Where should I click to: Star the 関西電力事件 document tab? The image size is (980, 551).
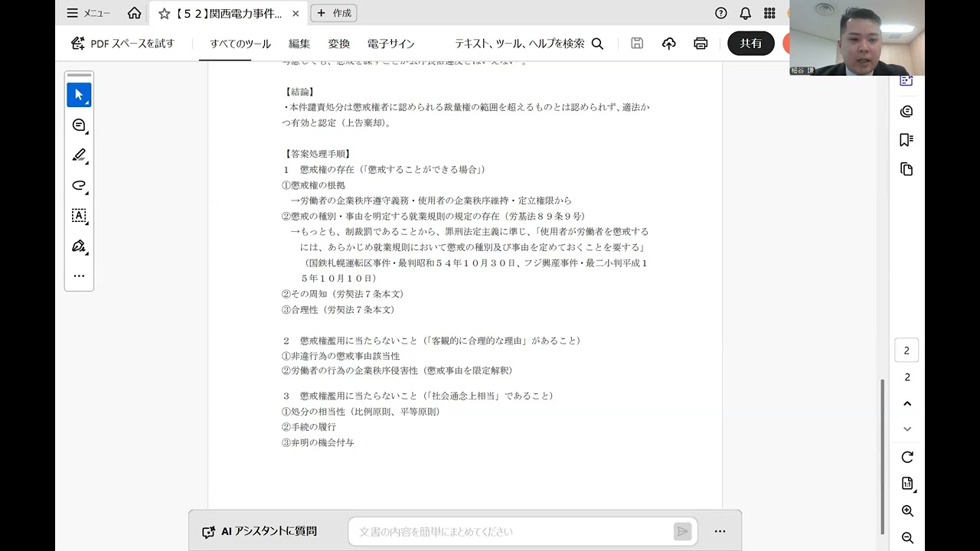click(164, 14)
